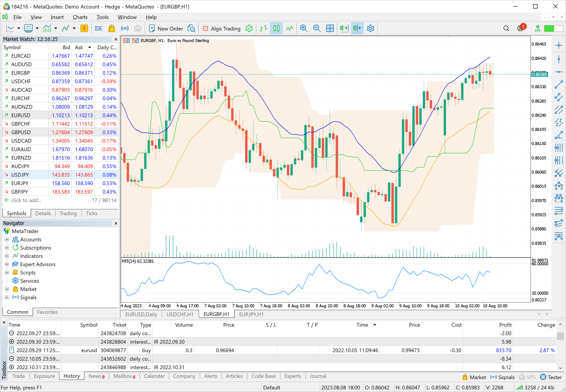The height and width of the screenshot is (392, 566).
Task: Switch chart to candlestick mode
Action: click(x=276, y=29)
